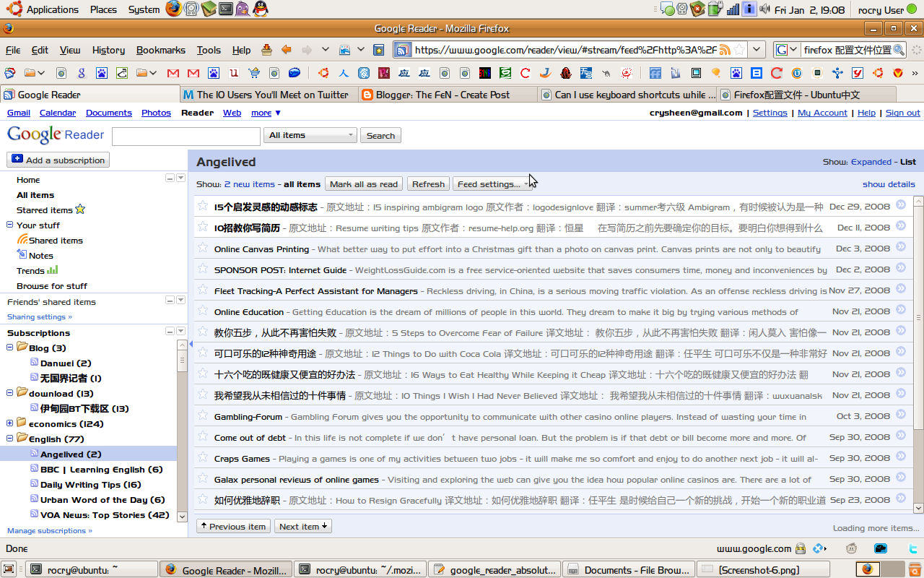This screenshot has height=578, width=924.
Task: Open the Places menu in top panel
Action: [x=104, y=9]
